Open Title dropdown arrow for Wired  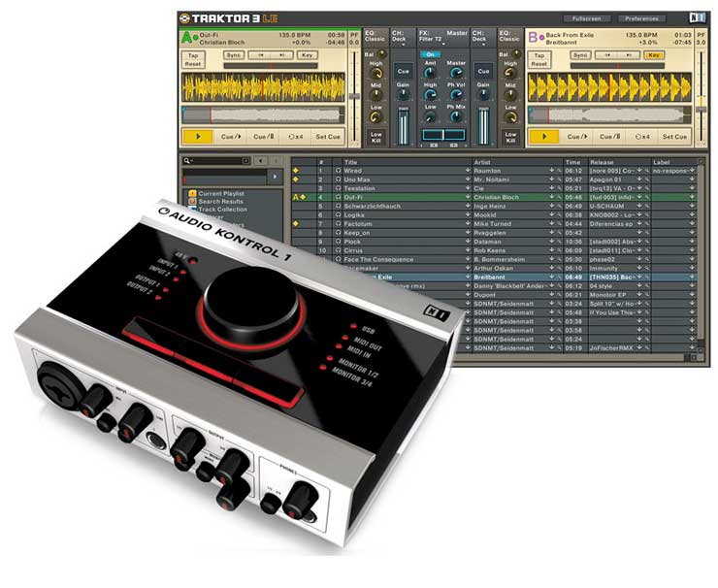pos(468,171)
